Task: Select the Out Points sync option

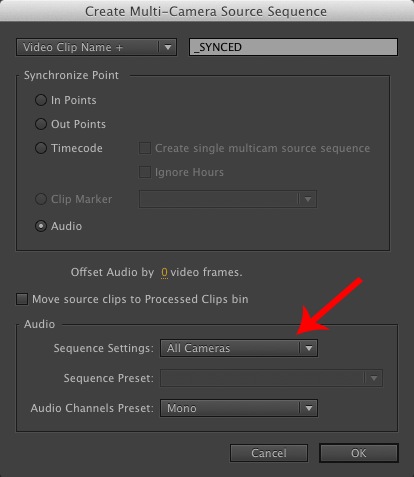Action: [x=41, y=124]
